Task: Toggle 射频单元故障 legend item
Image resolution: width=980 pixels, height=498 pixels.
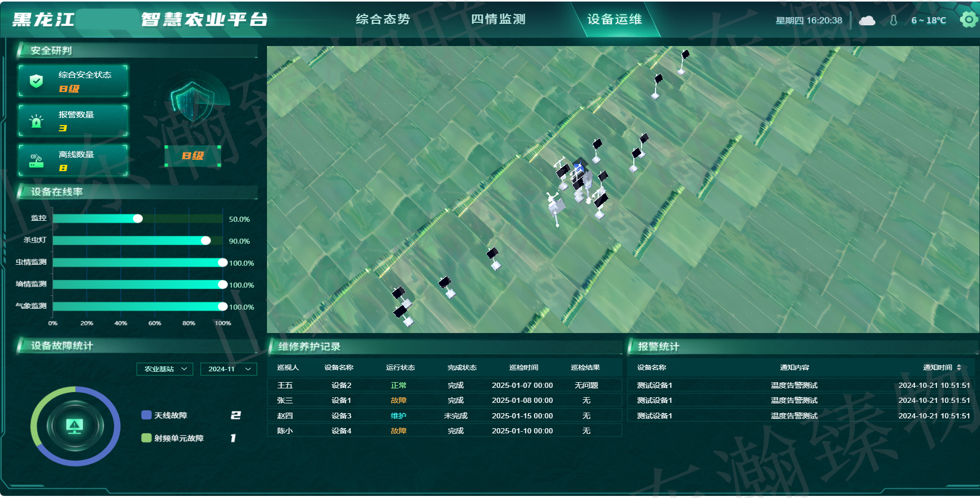Action: tap(173, 438)
